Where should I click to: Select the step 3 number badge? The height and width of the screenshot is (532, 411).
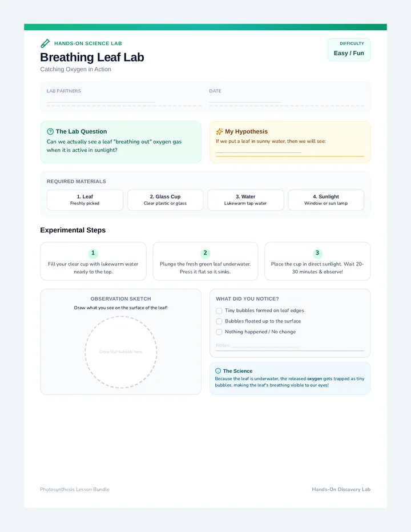pyautogui.click(x=317, y=253)
